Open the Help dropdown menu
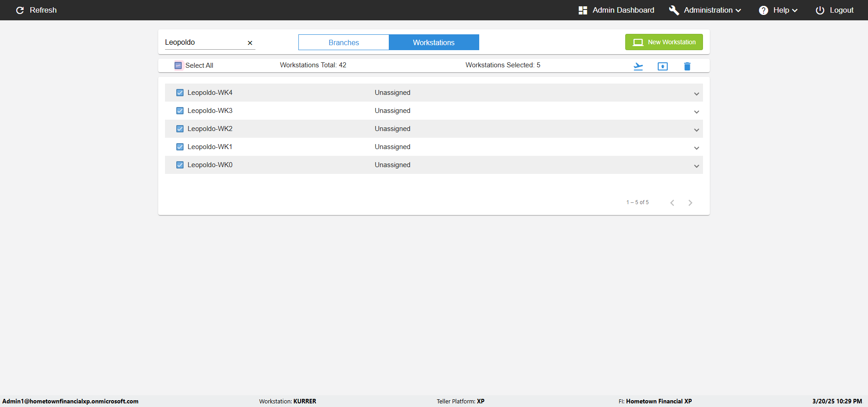868x407 pixels. click(x=778, y=10)
